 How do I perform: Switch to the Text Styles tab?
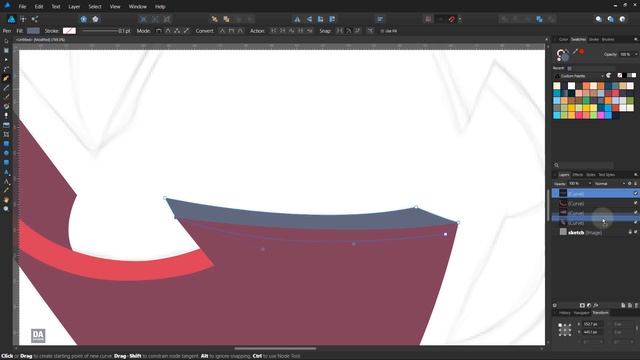pyautogui.click(x=607, y=175)
